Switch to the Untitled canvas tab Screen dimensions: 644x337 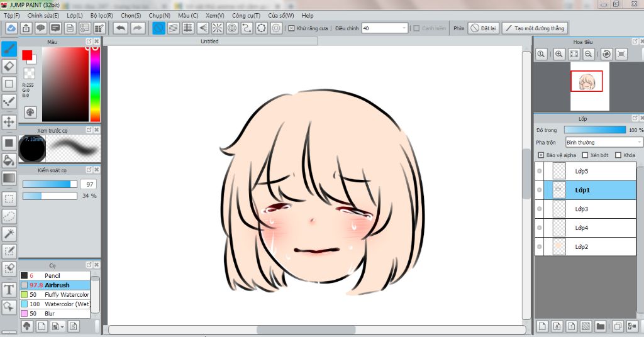click(210, 41)
